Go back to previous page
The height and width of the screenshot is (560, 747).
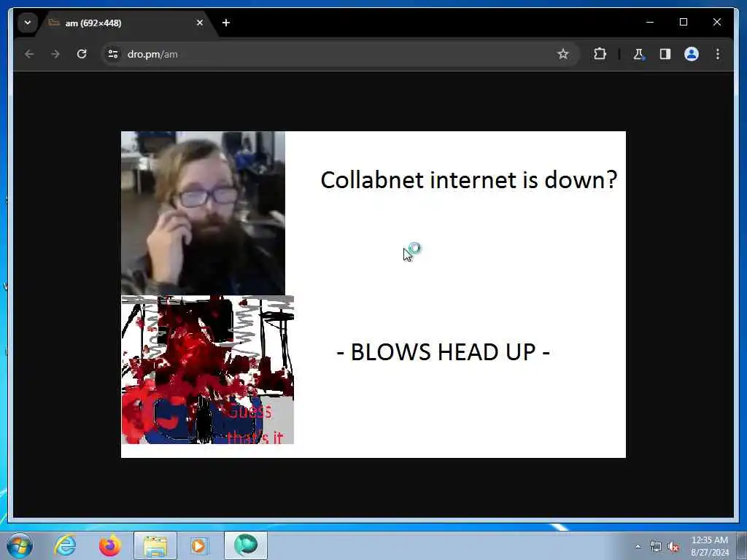(29, 54)
